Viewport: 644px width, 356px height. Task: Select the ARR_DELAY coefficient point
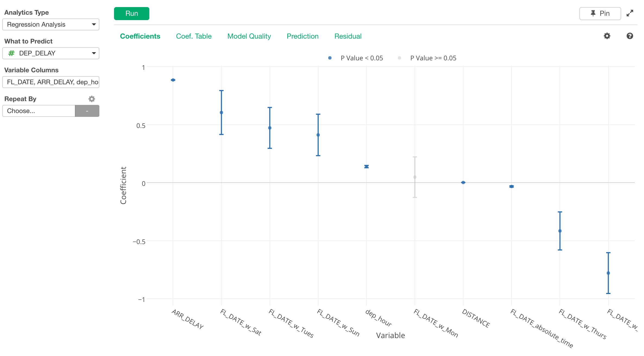173,80
